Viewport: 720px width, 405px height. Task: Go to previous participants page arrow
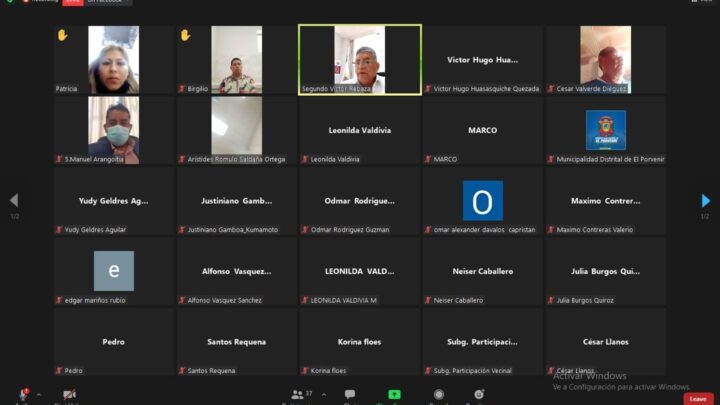tap(14, 200)
